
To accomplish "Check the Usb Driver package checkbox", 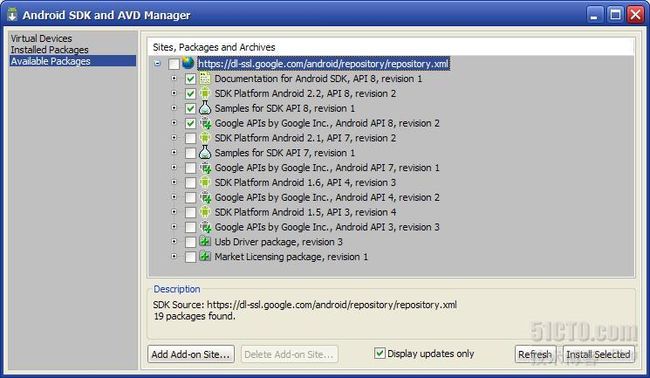I will pyautogui.click(x=190, y=242).
